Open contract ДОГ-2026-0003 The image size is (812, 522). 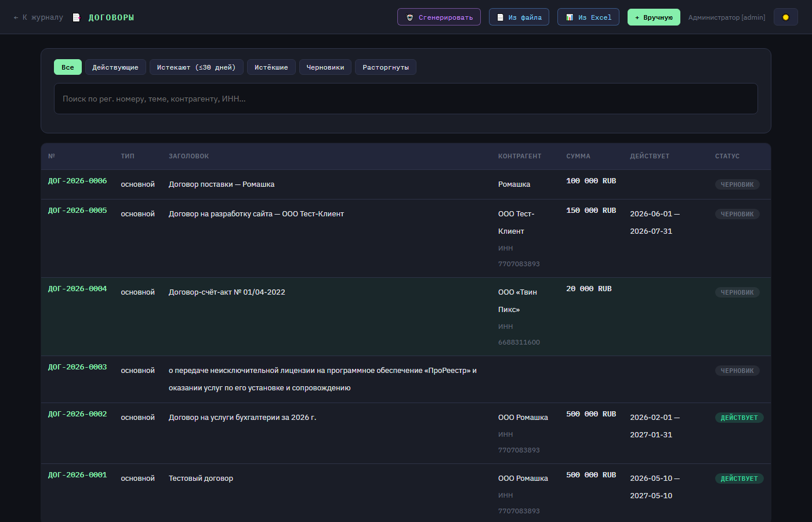point(77,367)
